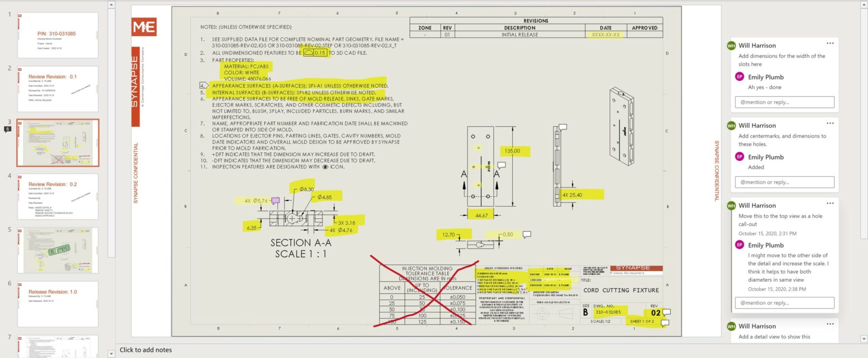Viewport: 868px width, 358px height.
Task: Click Will Harrison's avatar on the 'Add a detail view' comment
Action: point(731,326)
